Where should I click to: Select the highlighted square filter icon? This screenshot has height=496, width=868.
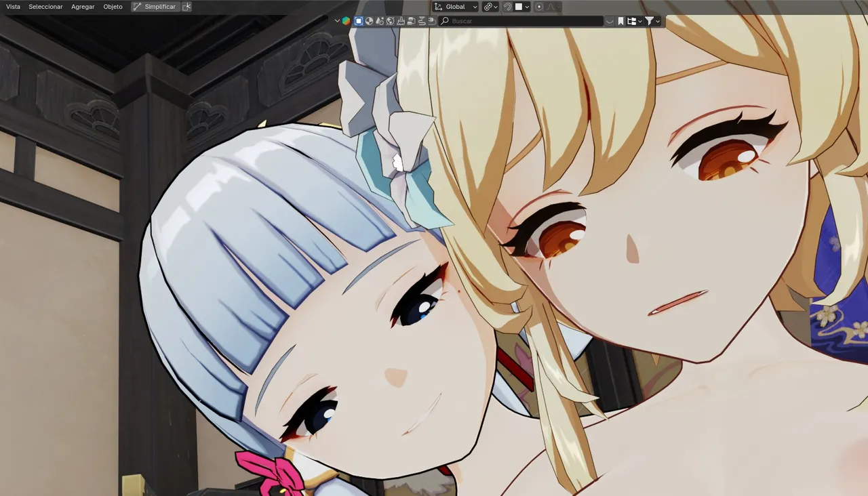pos(359,21)
